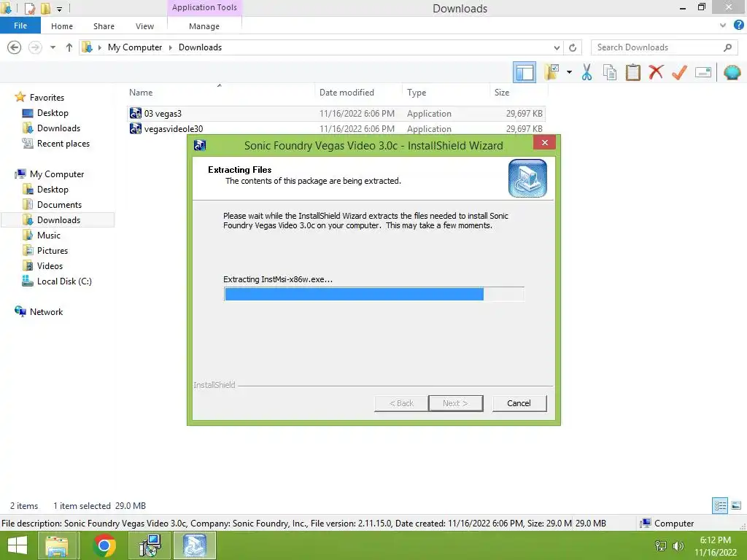Cancel the InstallShield Wizard extraction
Viewport: 747px width, 560px height.
[519, 402]
